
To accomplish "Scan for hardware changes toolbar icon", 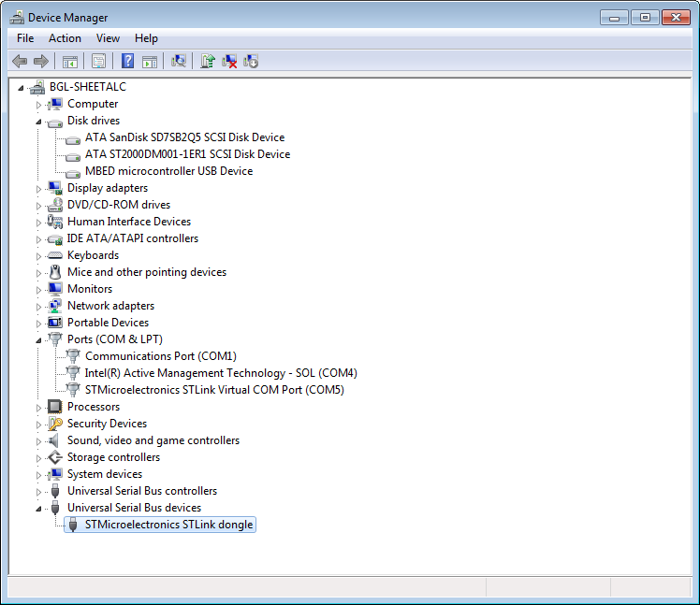I will 179,62.
